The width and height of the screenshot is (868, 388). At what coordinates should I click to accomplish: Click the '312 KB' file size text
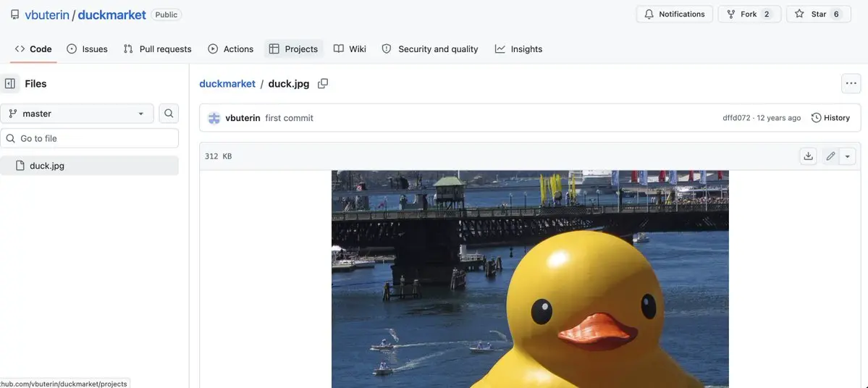click(x=218, y=156)
